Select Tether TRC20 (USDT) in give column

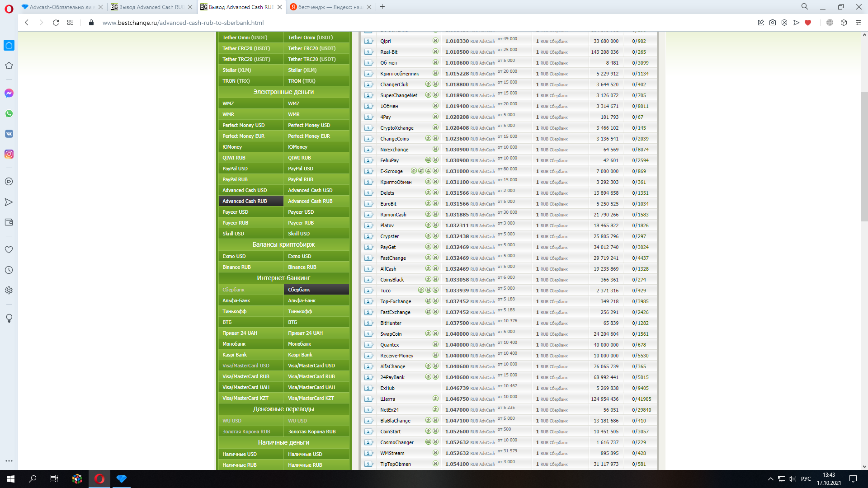point(250,59)
